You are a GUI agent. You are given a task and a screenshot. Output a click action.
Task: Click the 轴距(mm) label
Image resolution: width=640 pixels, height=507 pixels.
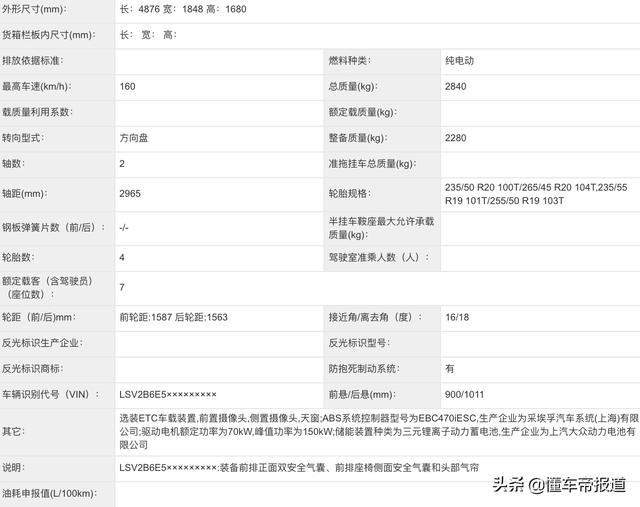point(25,193)
